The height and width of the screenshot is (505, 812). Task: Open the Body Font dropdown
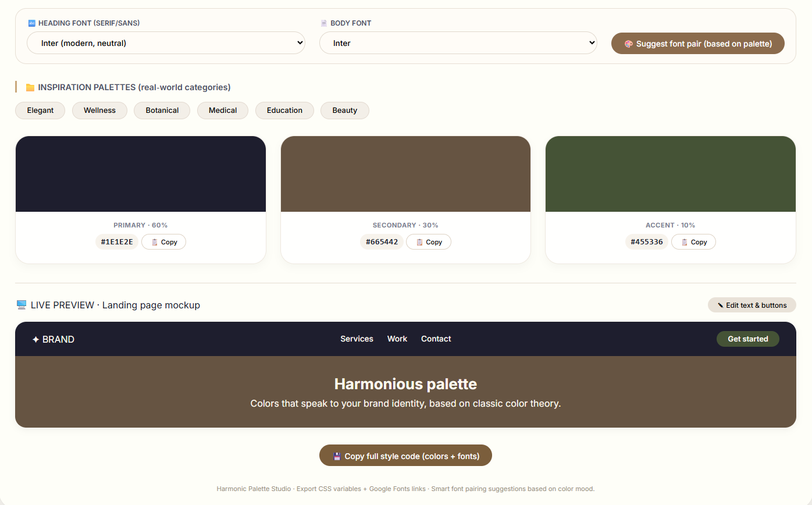pyautogui.click(x=458, y=43)
